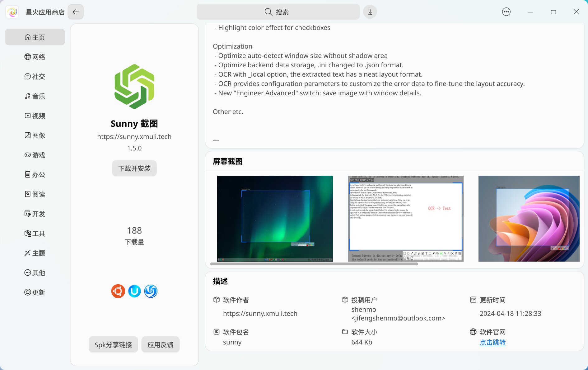Click the update time 2024-04-18 11:28:33

(x=510, y=313)
